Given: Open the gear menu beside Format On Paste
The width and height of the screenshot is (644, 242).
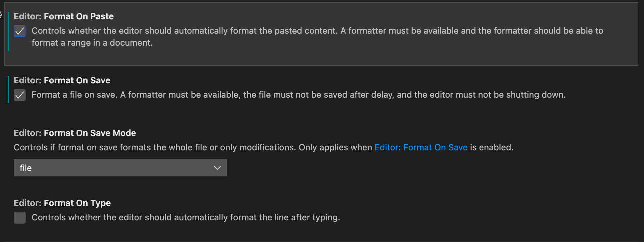Looking at the screenshot, I should click(x=1, y=15).
